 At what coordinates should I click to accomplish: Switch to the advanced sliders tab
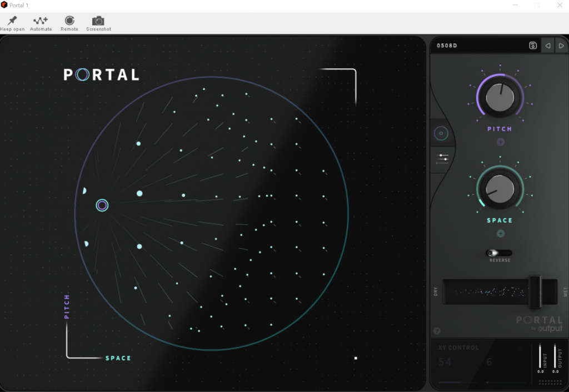click(442, 159)
